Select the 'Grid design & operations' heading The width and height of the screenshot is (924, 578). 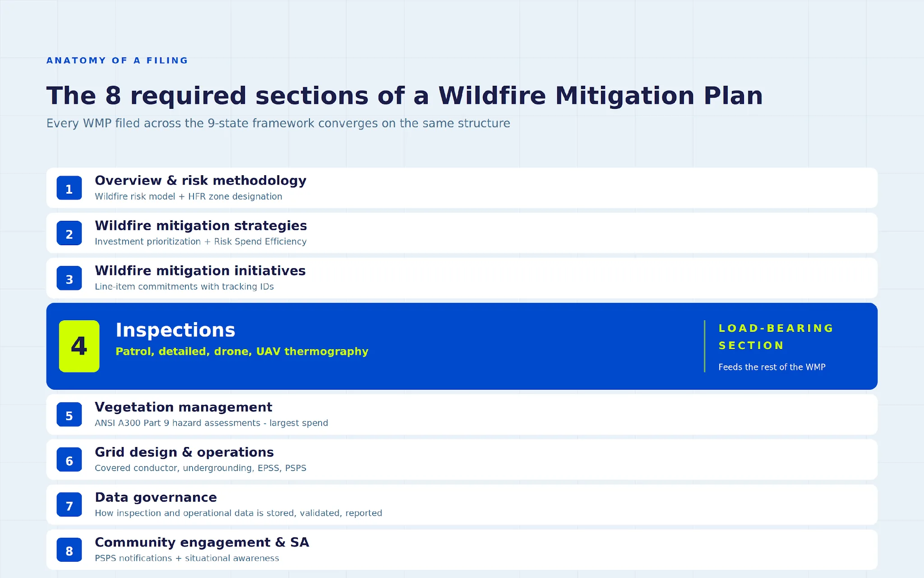[x=184, y=452]
